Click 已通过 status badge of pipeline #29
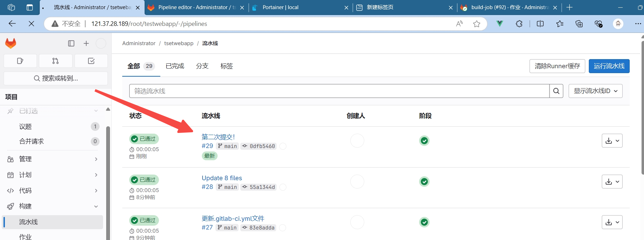 click(144, 139)
